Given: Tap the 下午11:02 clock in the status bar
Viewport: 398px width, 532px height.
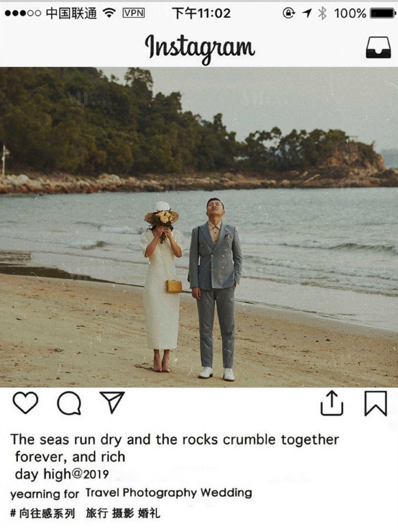Looking at the screenshot, I should point(201,13).
